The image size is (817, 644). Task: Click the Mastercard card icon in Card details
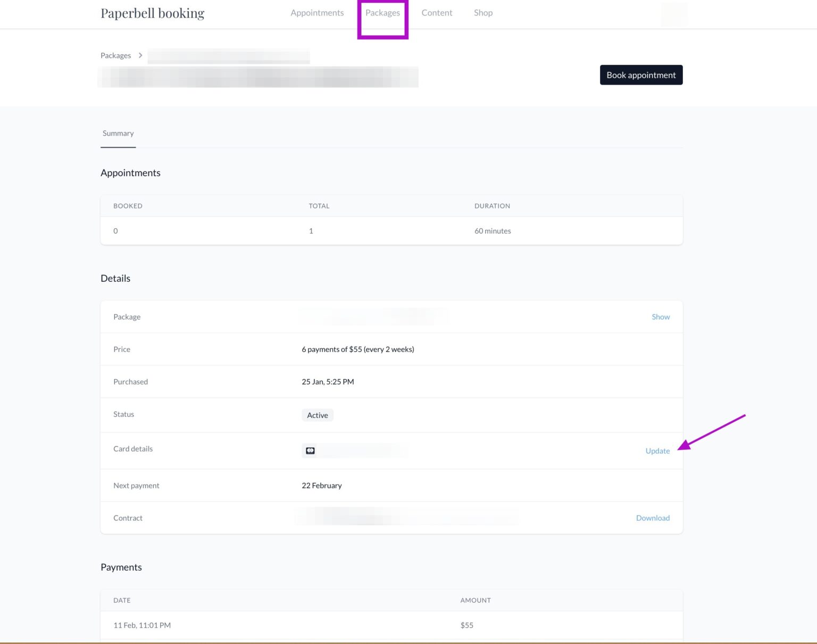[310, 450]
